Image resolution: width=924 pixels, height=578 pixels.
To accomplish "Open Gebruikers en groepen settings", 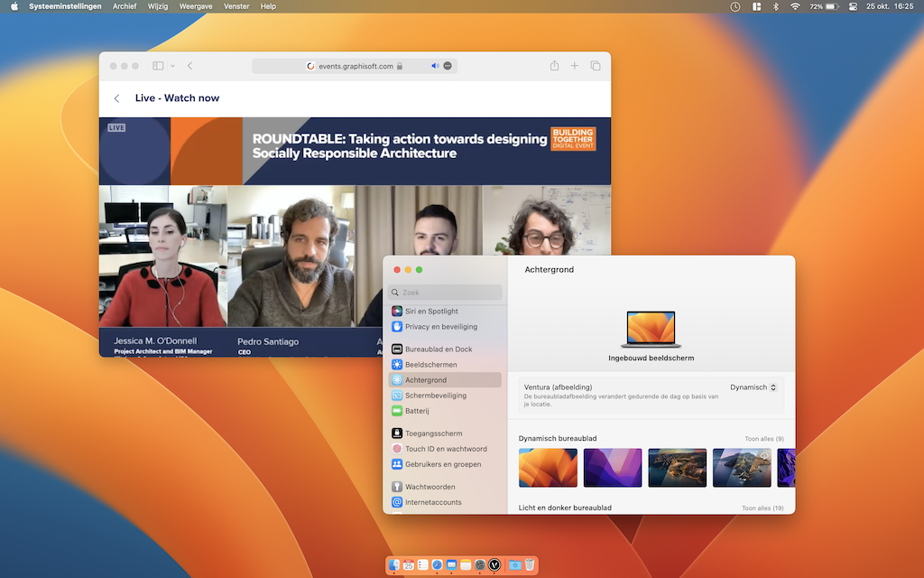I will (x=445, y=464).
